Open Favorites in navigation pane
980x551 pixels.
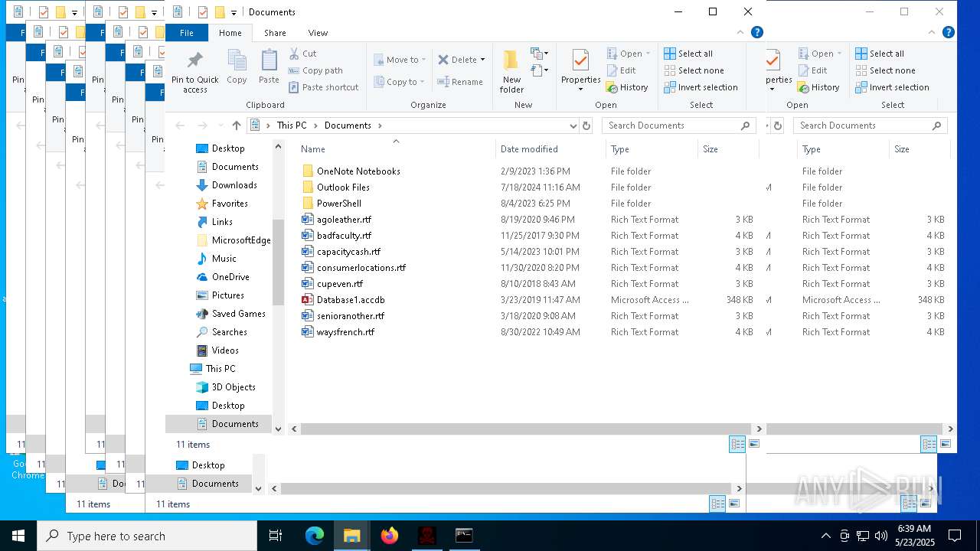coord(230,204)
